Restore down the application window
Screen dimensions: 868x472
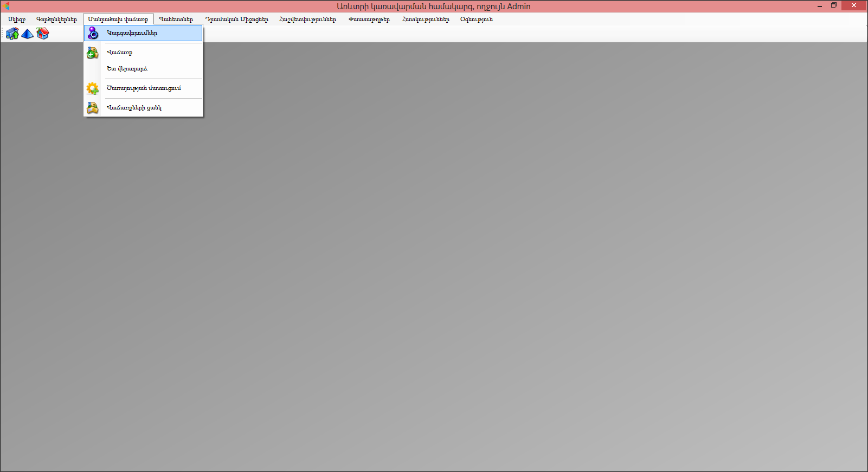834,5
